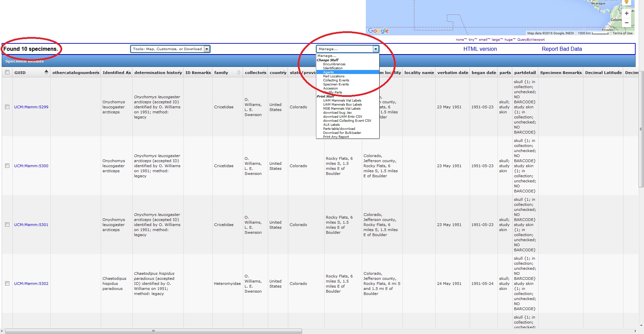Click the vertical scrollbar thumb
Screen dimensions: 644x334
(x=641, y=129)
